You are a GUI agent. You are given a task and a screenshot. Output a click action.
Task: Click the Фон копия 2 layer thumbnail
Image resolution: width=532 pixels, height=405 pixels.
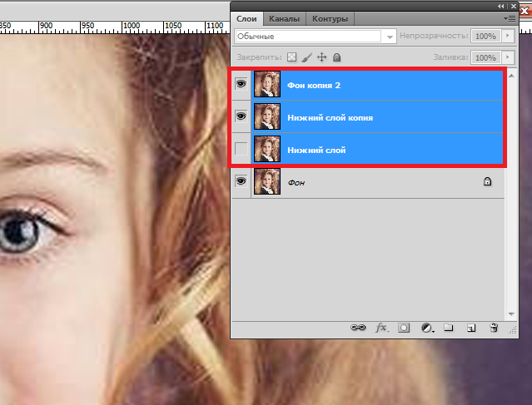(267, 84)
